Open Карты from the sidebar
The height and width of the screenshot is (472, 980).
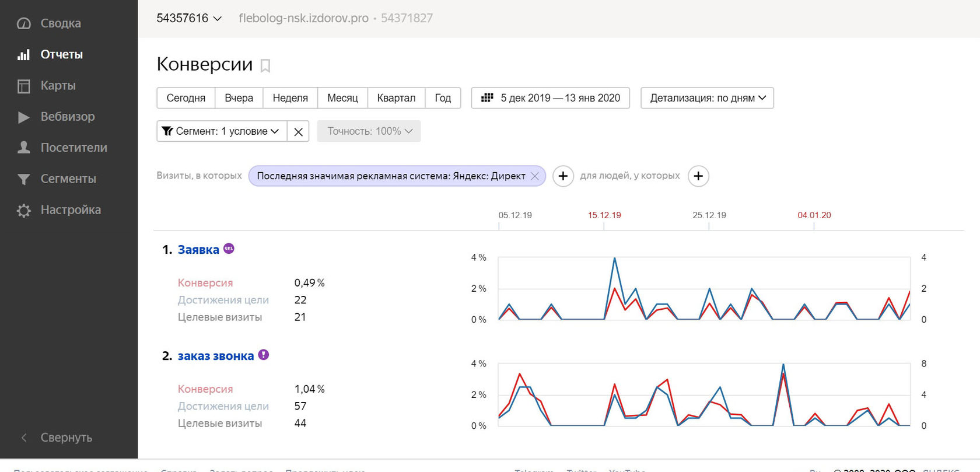[x=58, y=86]
